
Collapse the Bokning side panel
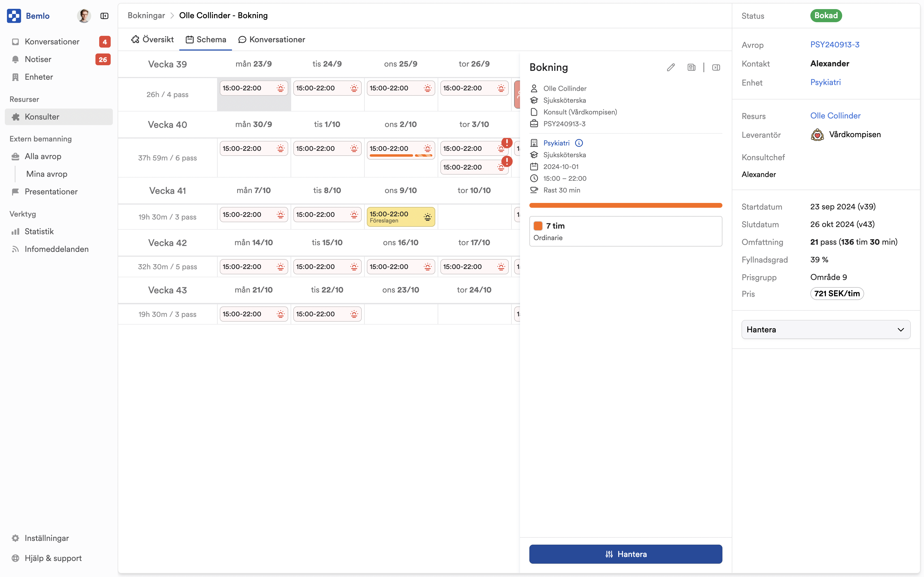716,68
